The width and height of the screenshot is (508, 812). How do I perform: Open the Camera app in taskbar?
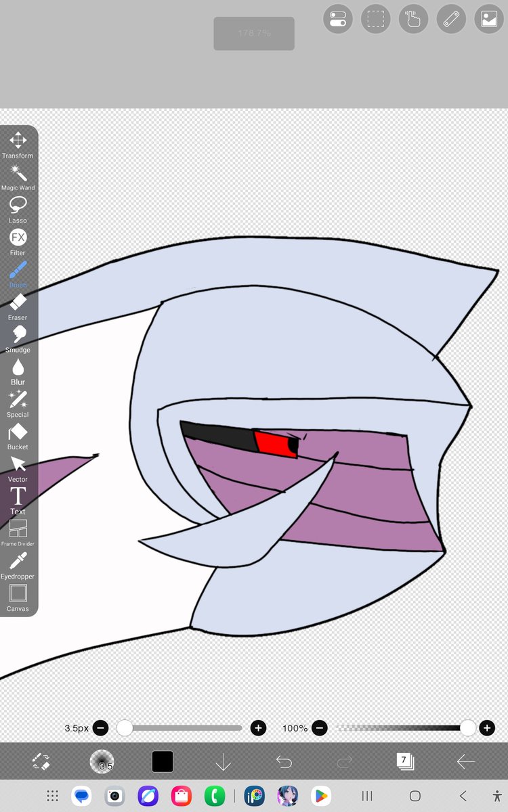115,796
